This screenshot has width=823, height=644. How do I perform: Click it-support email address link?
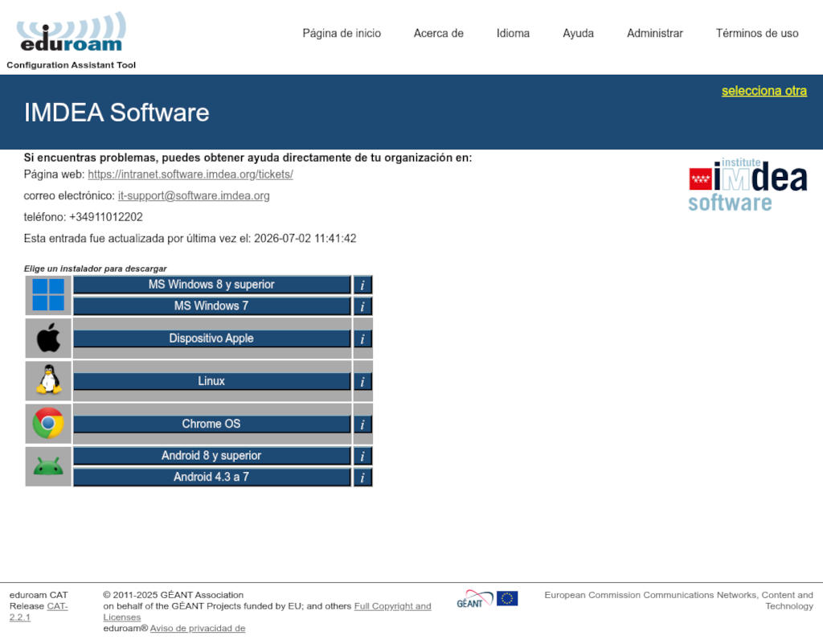click(194, 195)
